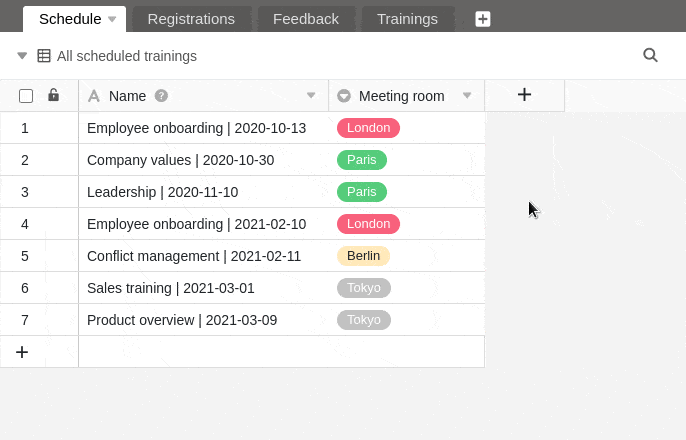
Task: Click the Berlin tag in row 5
Action: pyautogui.click(x=363, y=256)
